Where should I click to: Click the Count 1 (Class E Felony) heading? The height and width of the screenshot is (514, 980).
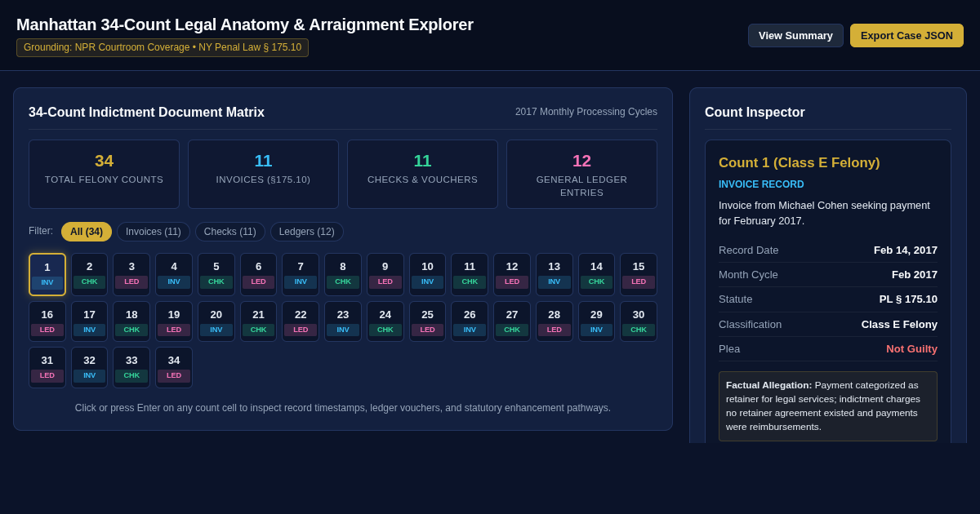(x=800, y=162)
